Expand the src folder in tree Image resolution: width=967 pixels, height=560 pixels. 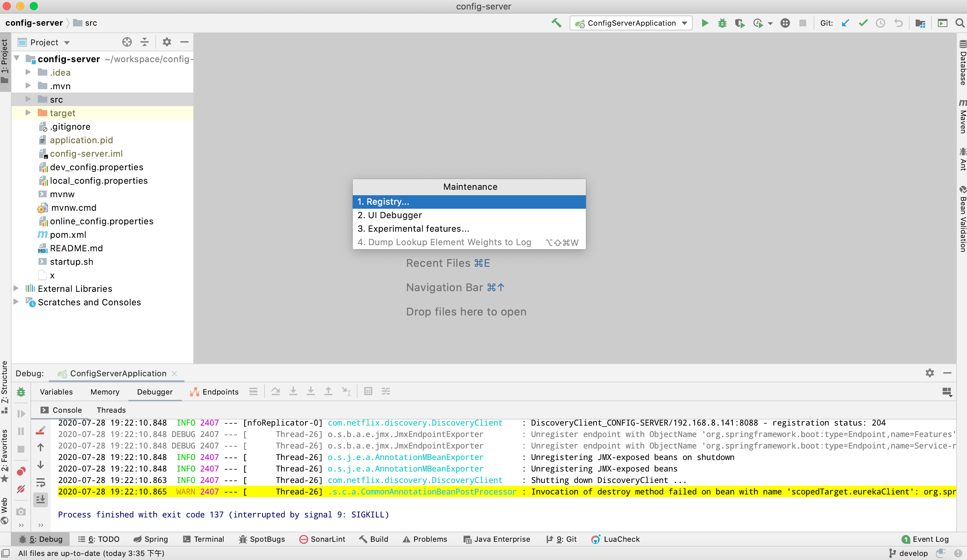(28, 99)
